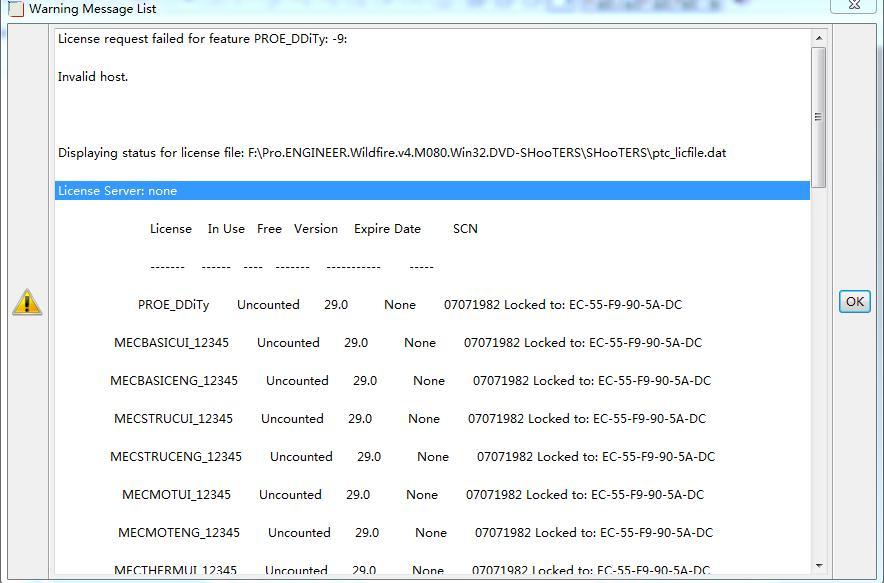Select the 'Invalid host.' line
Screen dimensions: 884x583
coord(432,77)
